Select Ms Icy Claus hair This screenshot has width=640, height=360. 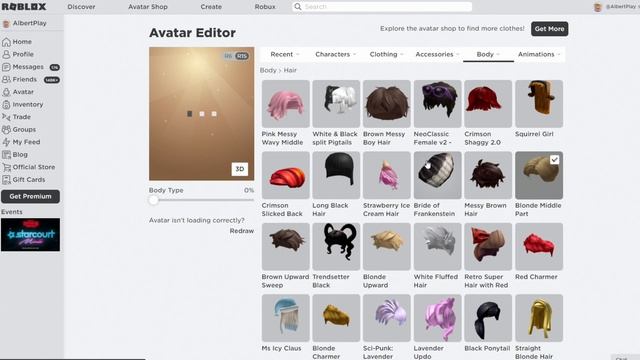click(286, 318)
